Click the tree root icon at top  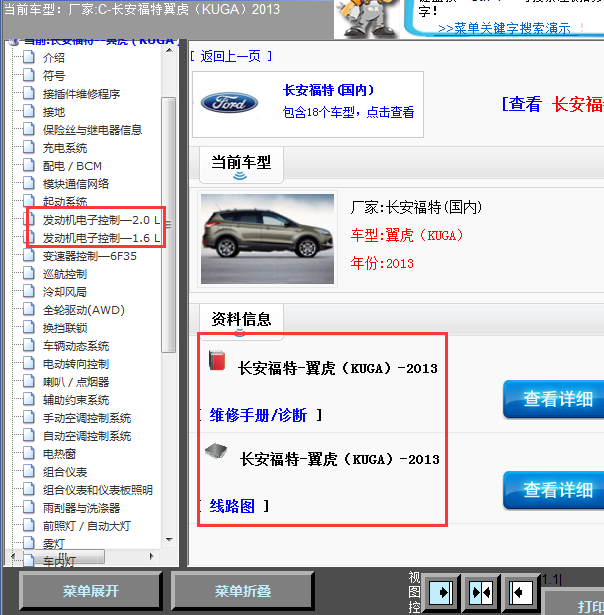[x=14, y=41]
